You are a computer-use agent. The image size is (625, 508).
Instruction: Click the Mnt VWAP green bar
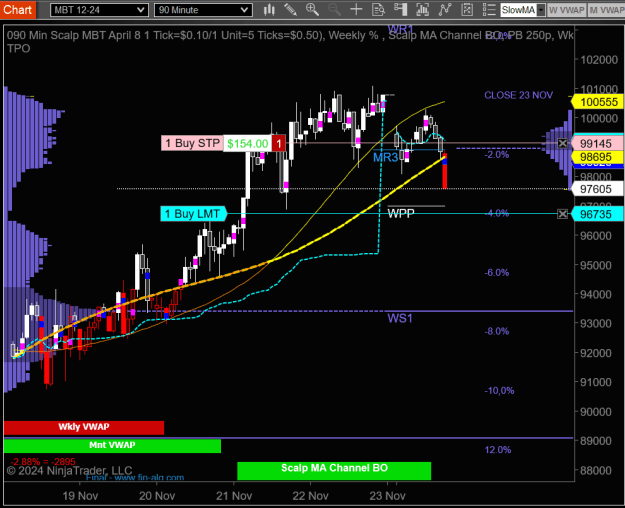click(x=112, y=445)
